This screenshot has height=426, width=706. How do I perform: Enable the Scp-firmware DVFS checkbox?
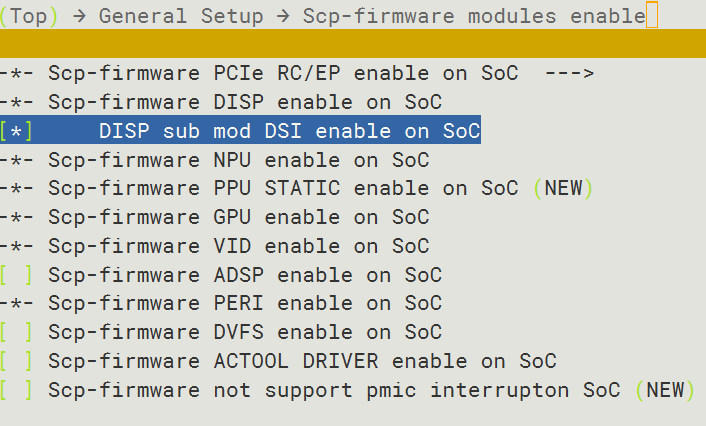[16, 332]
